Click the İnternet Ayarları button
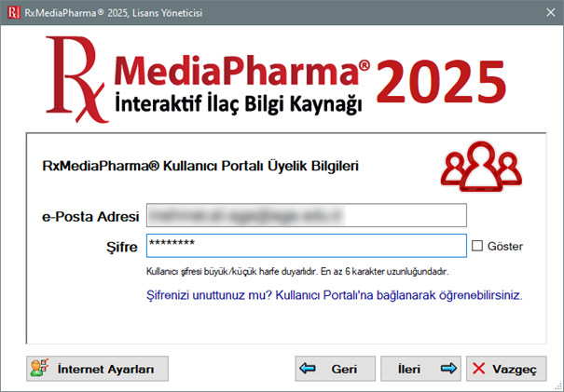564x392 pixels. point(97,369)
